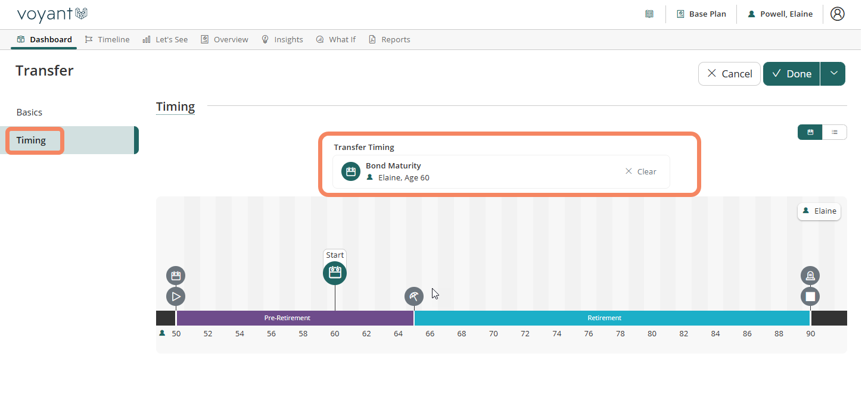This screenshot has width=868, height=394.
Task: Open the Powell, Elaine client menu
Action: 780,14
